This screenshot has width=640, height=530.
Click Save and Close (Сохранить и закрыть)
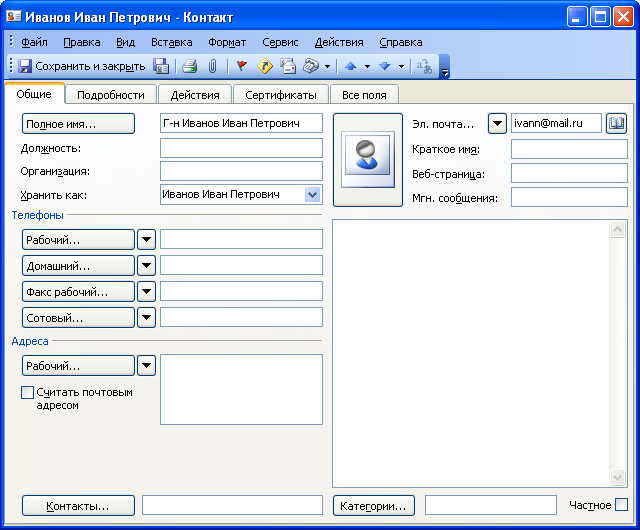pos(82,66)
